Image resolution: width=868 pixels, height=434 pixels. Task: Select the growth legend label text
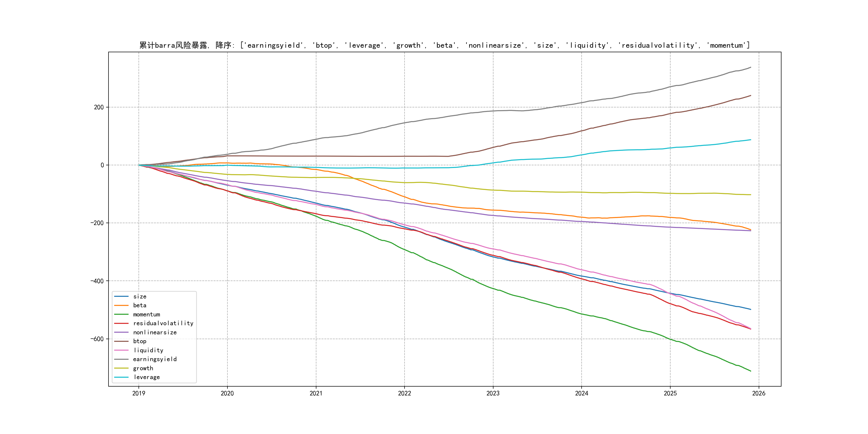tap(143, 368)
